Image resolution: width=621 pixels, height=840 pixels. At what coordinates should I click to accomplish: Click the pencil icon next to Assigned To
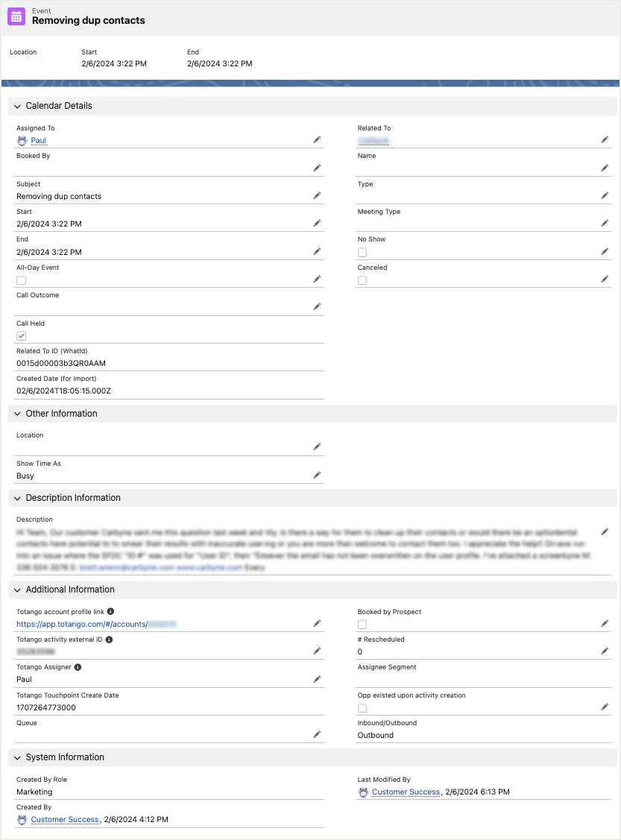(x=317, y=140)
